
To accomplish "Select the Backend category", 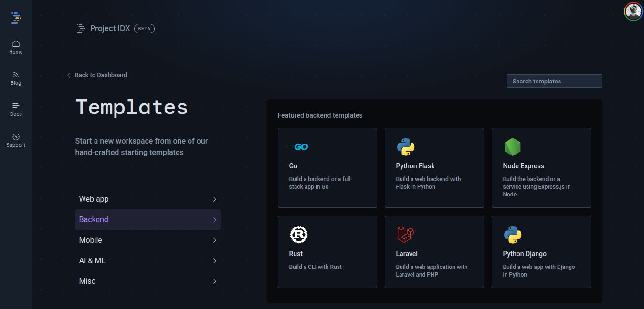I will tap(148, 219).
